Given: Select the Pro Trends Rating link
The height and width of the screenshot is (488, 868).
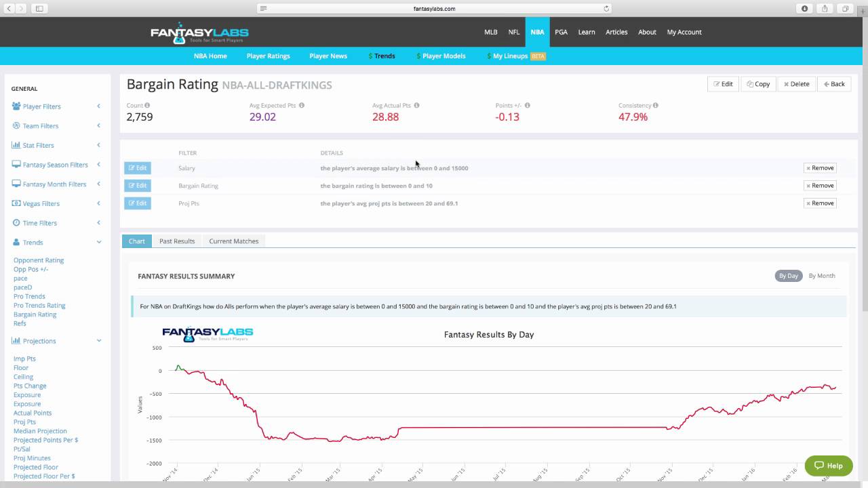Looking at the screenshot, I should pos(39,306).
